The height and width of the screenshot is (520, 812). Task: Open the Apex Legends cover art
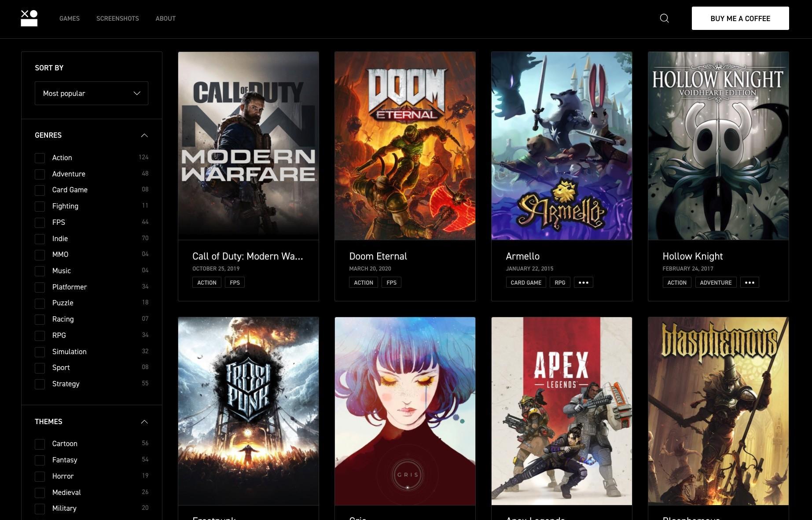tap(562, 411)
